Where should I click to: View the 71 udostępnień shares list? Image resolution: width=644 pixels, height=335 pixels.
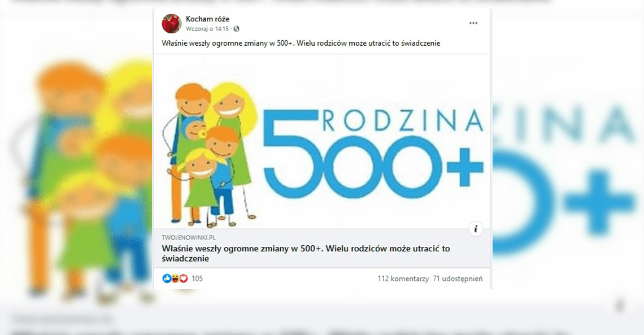click(458, 279)
